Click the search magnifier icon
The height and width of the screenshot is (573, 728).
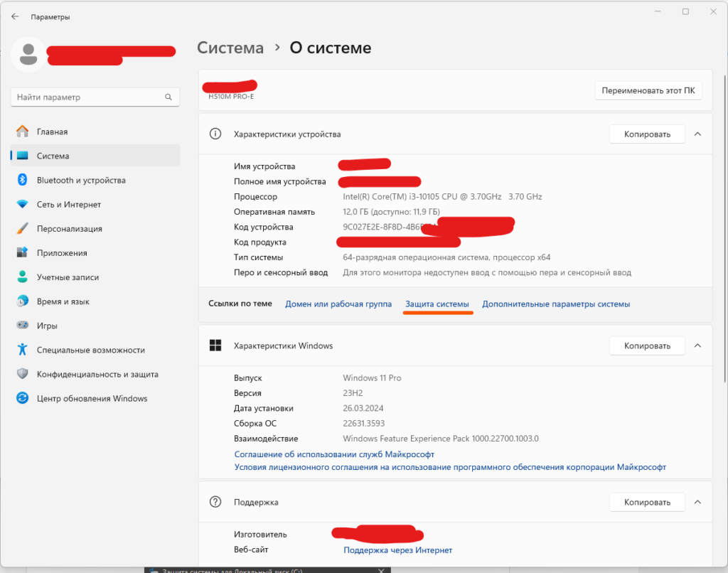pos(168,97)
